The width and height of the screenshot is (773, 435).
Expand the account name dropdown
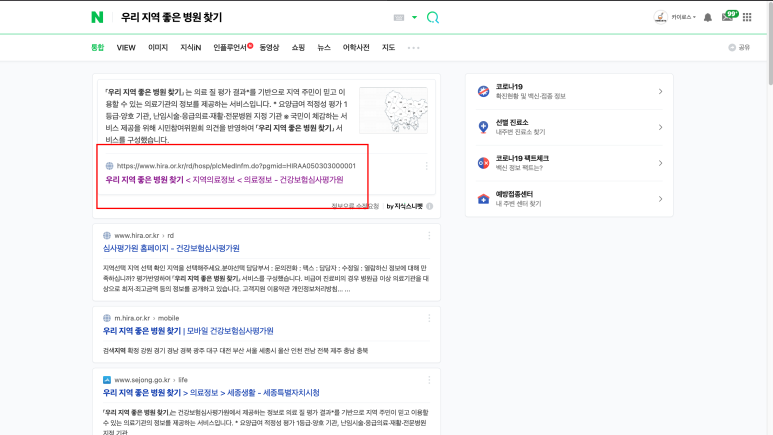[x=683, y=17]
